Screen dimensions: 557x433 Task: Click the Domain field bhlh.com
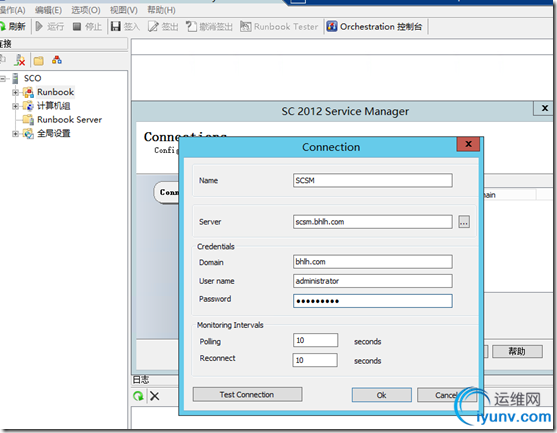(373, 262)
